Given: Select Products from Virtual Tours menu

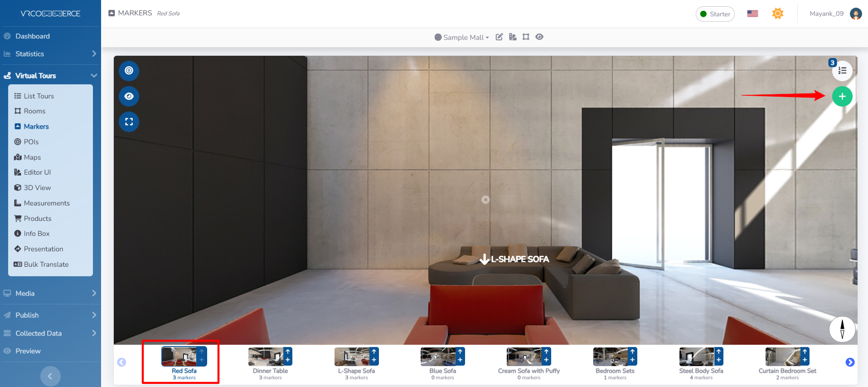Looking at the screenshot, I should tap(38, 219).
